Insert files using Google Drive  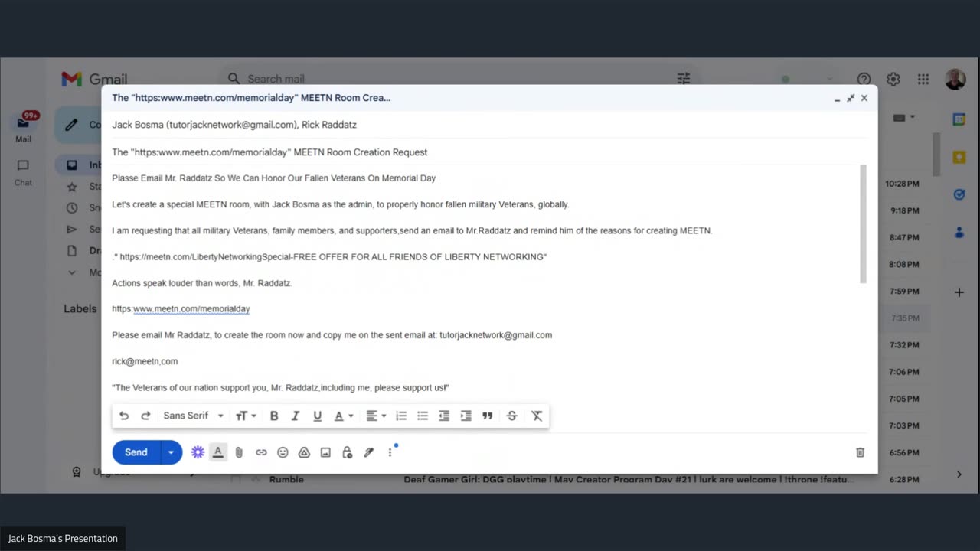(x=304, y=452)
